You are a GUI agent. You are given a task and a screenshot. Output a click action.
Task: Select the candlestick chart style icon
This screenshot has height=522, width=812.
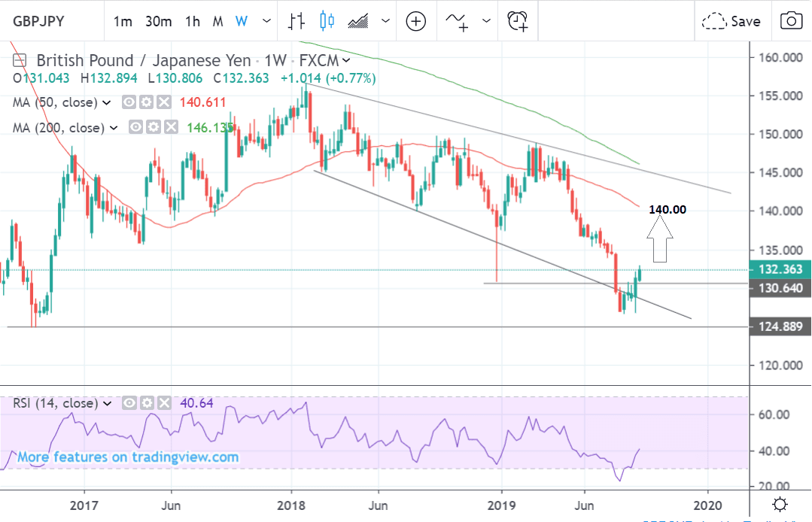coord(327,21)
